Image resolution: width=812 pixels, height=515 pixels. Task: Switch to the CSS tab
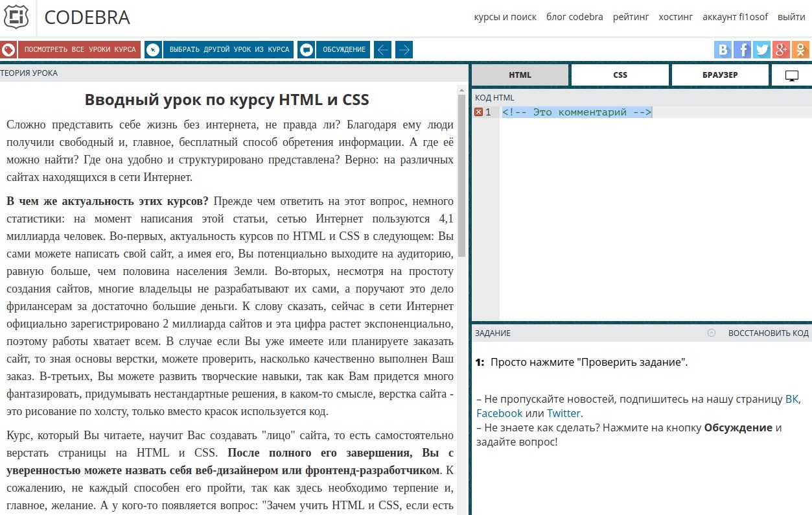coord(620,75)
